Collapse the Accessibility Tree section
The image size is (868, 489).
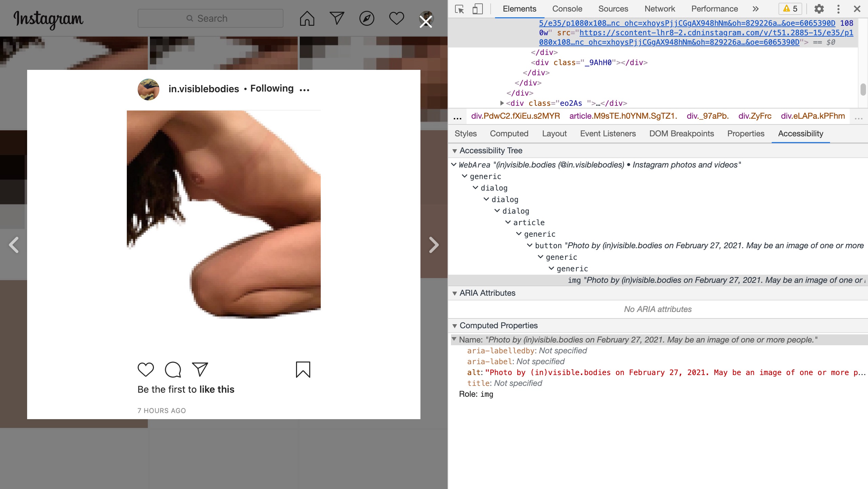pyautogui.click(x=455, y=151)
